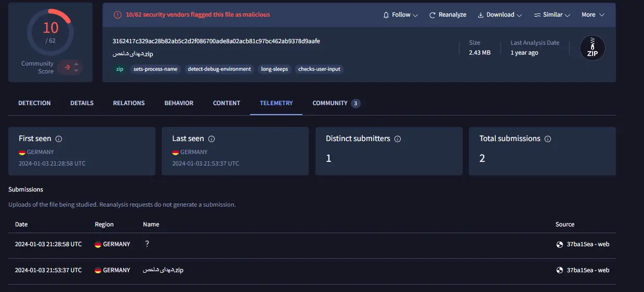The width and height of the screenshot is (644, 292).
Task: Click the ZIP file type icon
Action: point(592,48)
